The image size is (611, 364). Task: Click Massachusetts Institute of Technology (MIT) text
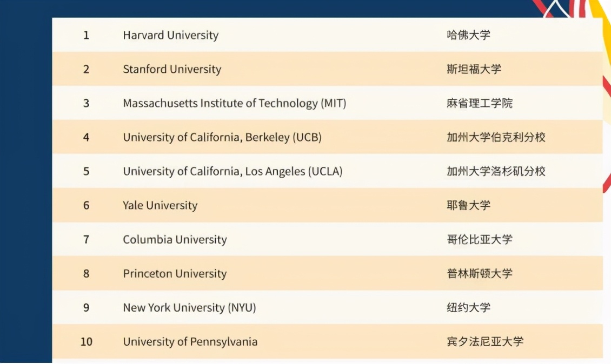(234, 103)
